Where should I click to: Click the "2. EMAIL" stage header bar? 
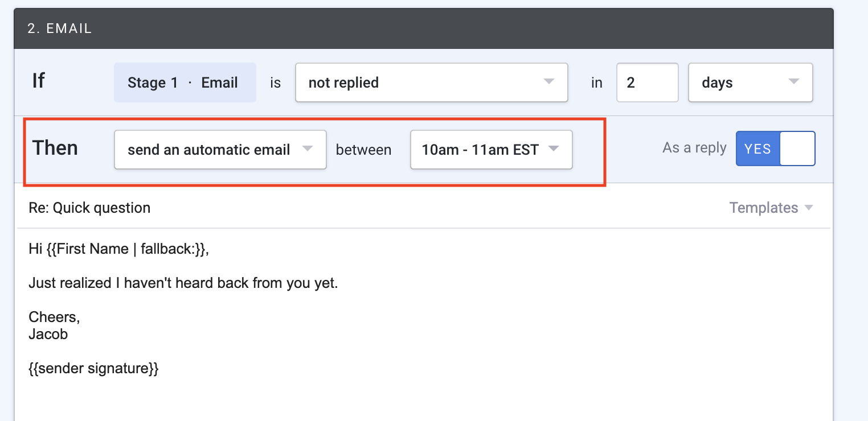click(423, 29)
